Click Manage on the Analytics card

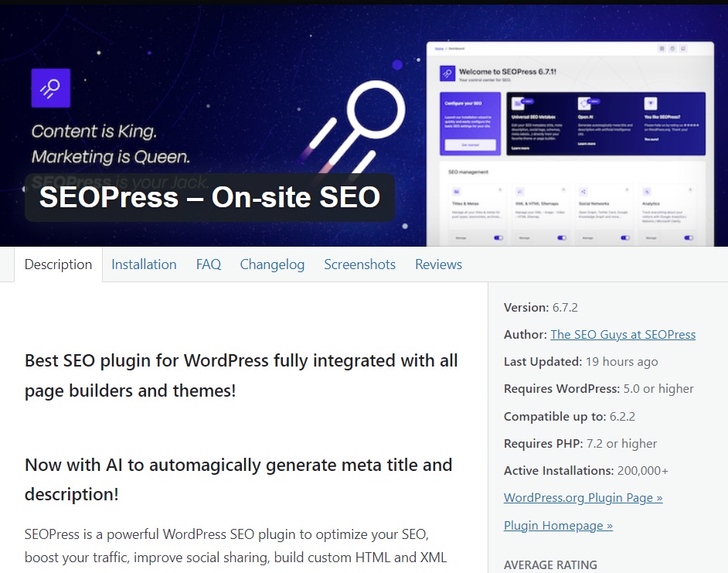(x=651, y=238)
